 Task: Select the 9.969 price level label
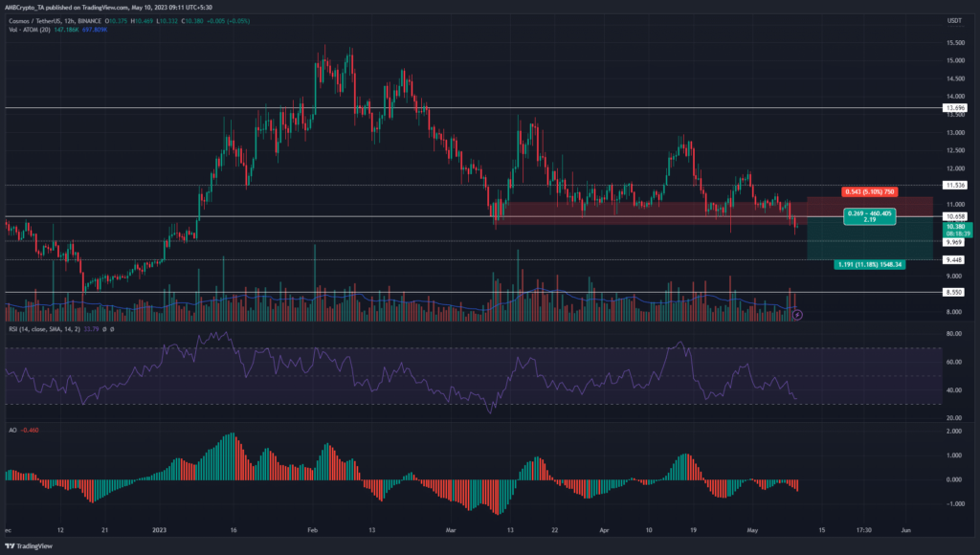pos(953,241)
